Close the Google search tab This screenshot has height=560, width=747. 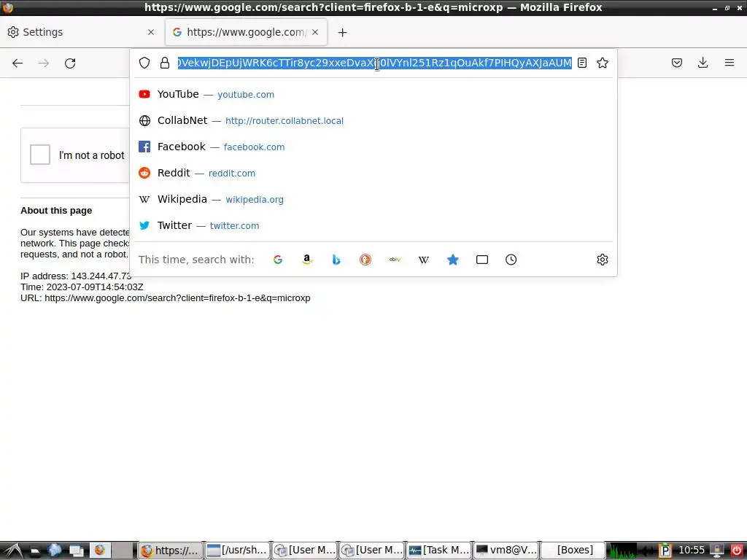pos(315,32)
